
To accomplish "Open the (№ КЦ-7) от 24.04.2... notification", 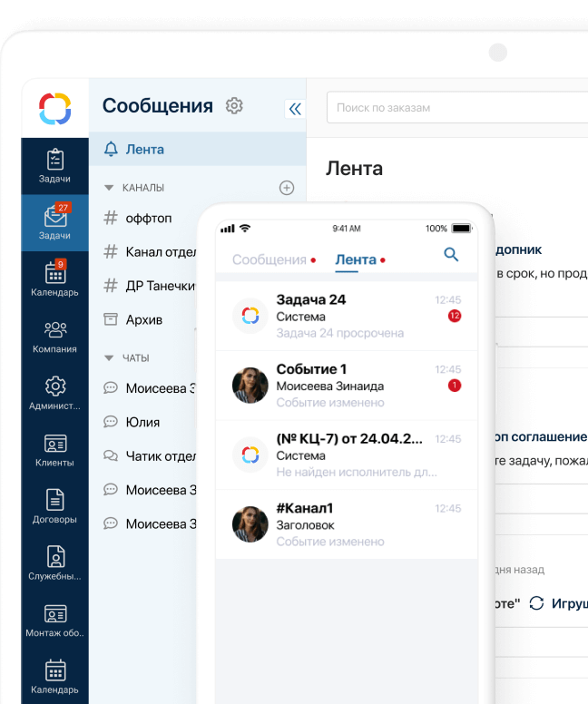I will [347, 455].
